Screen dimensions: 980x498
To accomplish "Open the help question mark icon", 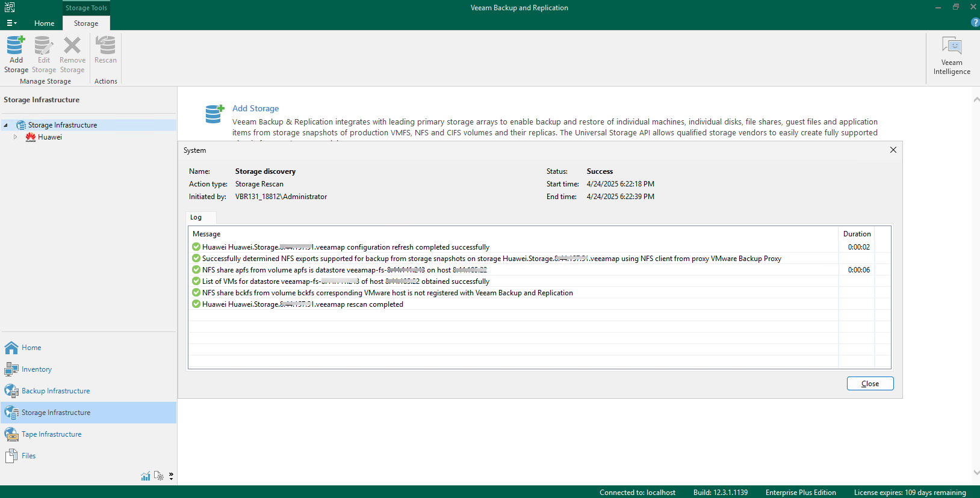I will (x=975, y=22).
